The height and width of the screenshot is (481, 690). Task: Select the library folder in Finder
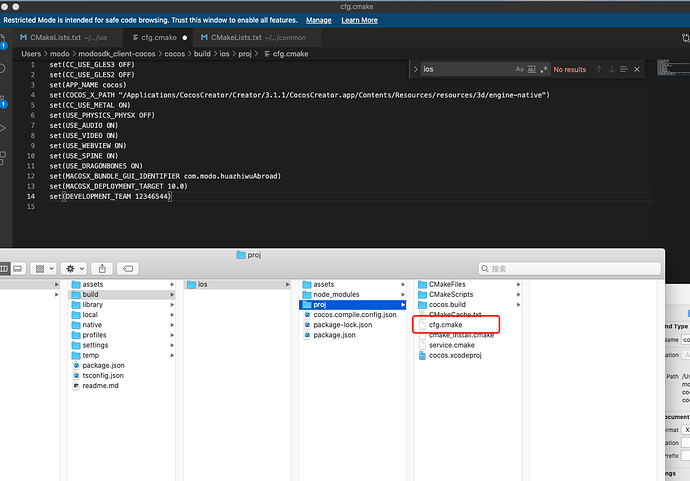pos(122,305)
